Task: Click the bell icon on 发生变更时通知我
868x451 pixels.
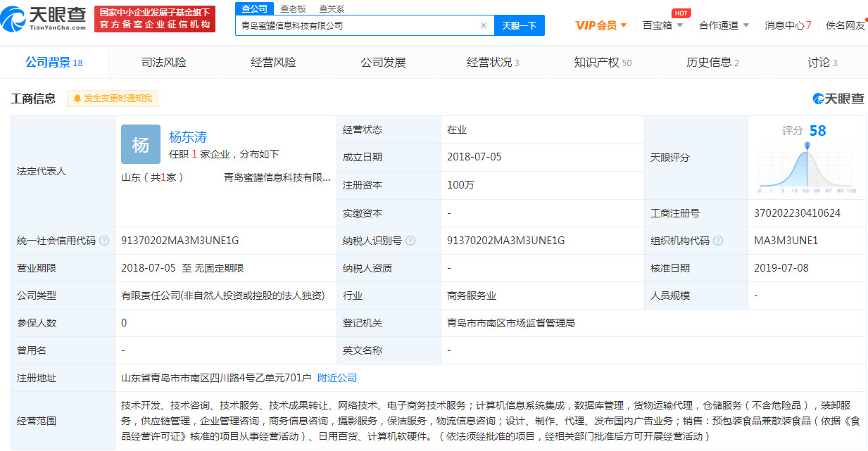Action: point(76,99)
